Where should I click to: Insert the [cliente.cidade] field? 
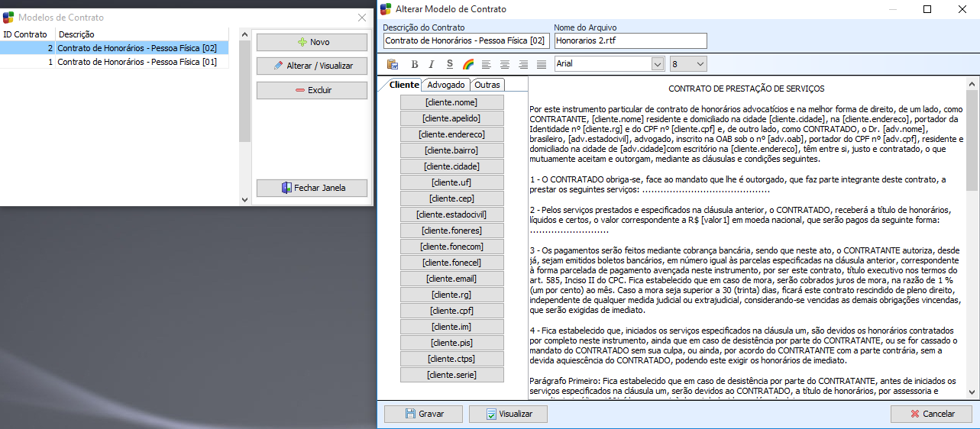pos(451,166)
